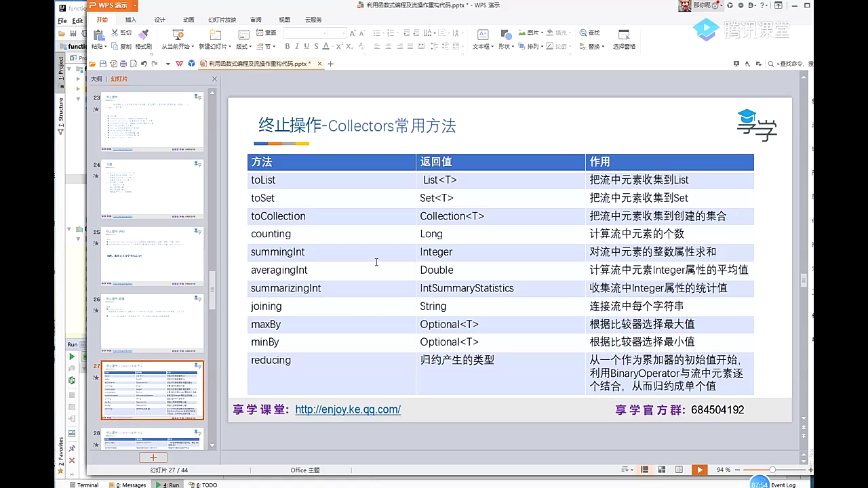Image resolution: width=868 pixels, height=488 pixels.
Task: Click the font color A button
Action: [x=326, y=47]
